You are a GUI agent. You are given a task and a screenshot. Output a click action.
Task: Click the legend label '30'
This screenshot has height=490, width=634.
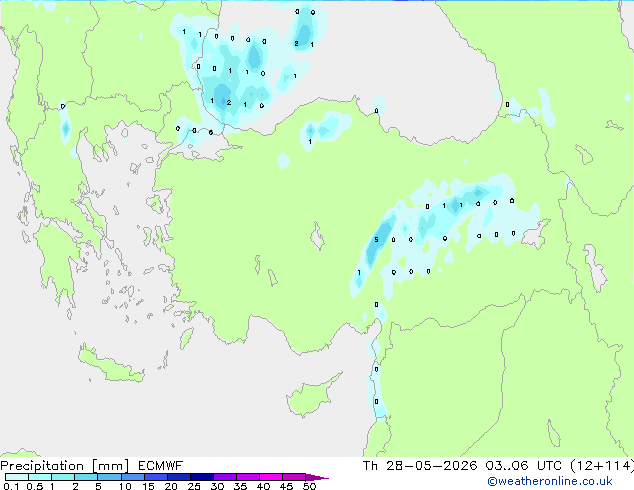217,486
